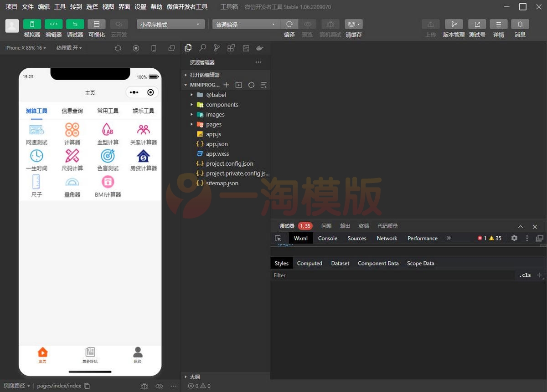Click the devtools settings gear icon

(x=514, y=238)
